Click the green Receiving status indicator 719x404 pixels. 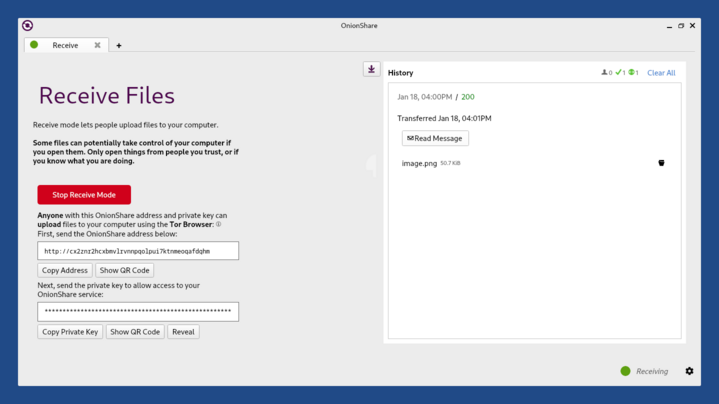point(625,371)
